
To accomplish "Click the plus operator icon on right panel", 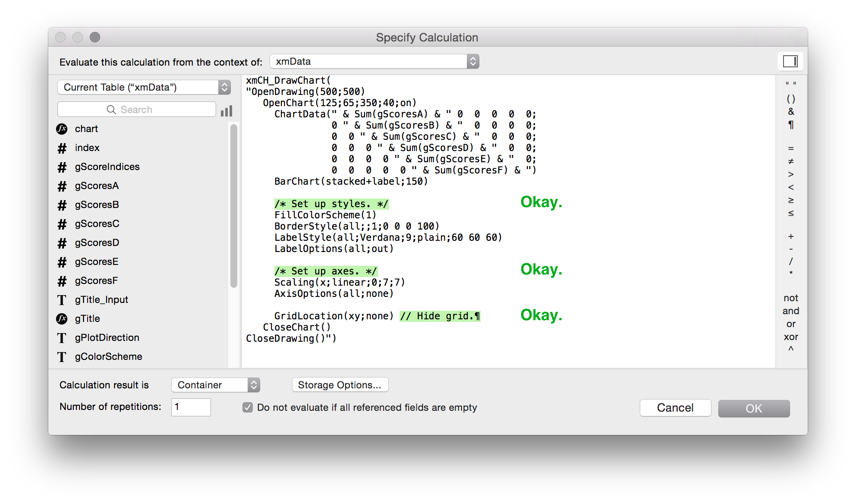I will 790,236.
